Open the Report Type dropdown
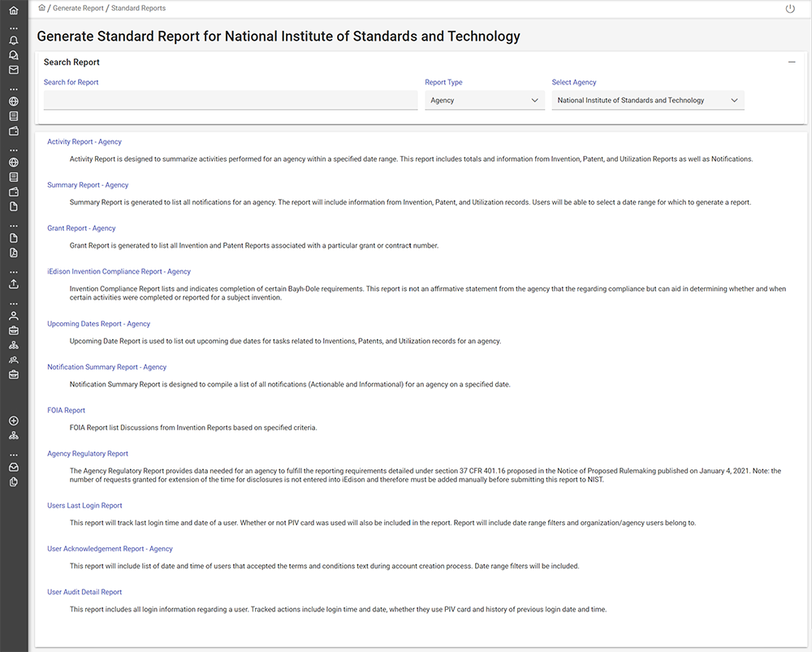The width and height of the screenshot is (812, 652). 484,101
